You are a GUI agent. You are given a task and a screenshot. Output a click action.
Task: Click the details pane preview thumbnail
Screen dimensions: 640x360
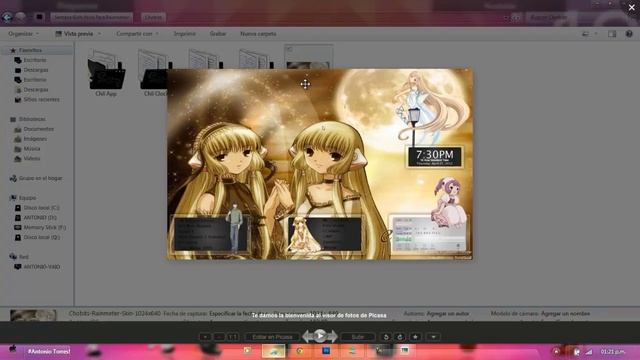coord(33,315)
